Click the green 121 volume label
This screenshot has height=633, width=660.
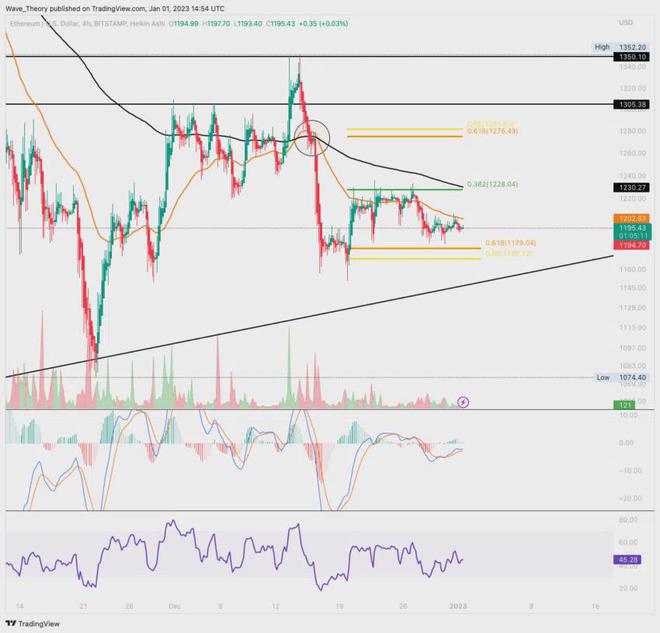[626, 405]
